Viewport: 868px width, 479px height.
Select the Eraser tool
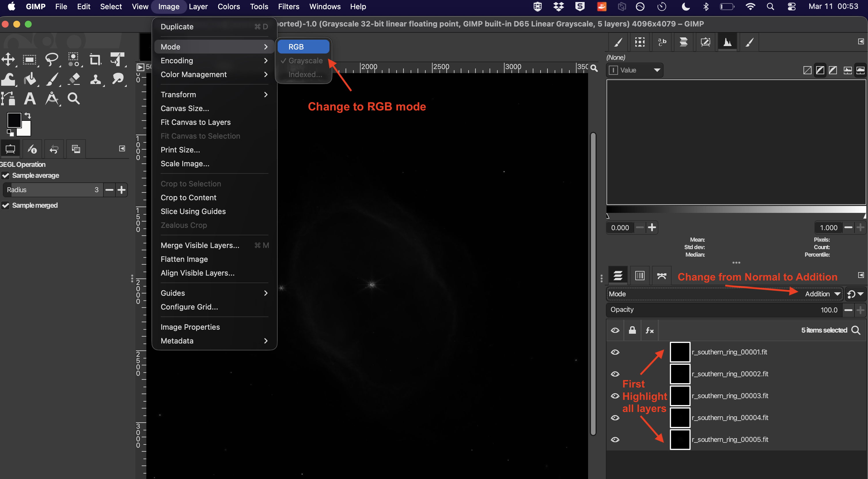tap(74, 79)
